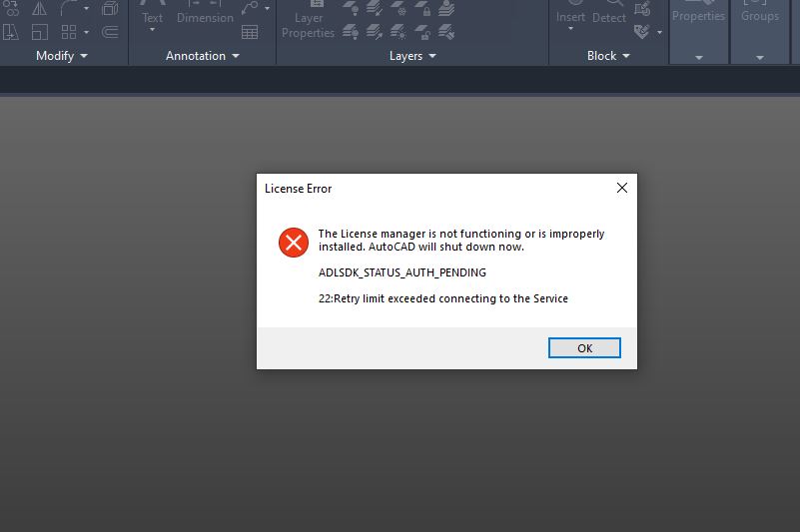
Task: Open the dropdown arrow under Text
Action: coord(152,30)
